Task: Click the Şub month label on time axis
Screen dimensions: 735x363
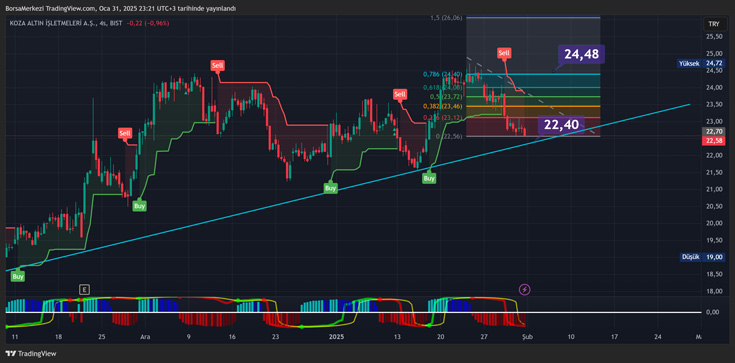Action: coord(528,337)
